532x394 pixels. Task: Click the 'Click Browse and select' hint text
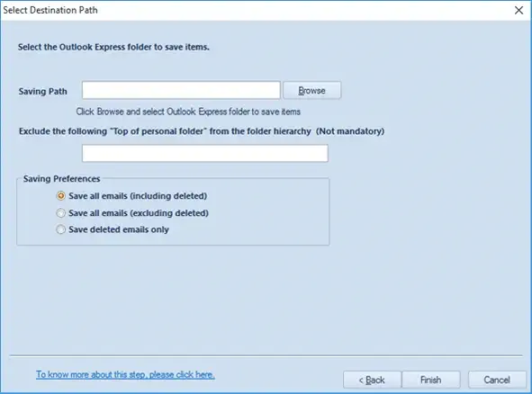coord(188,112)
